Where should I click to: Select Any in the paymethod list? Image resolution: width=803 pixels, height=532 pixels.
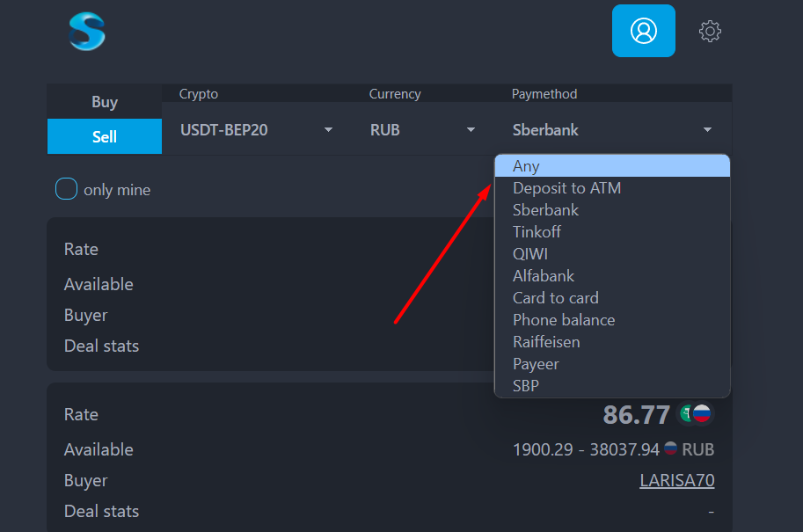pos(612,166)
